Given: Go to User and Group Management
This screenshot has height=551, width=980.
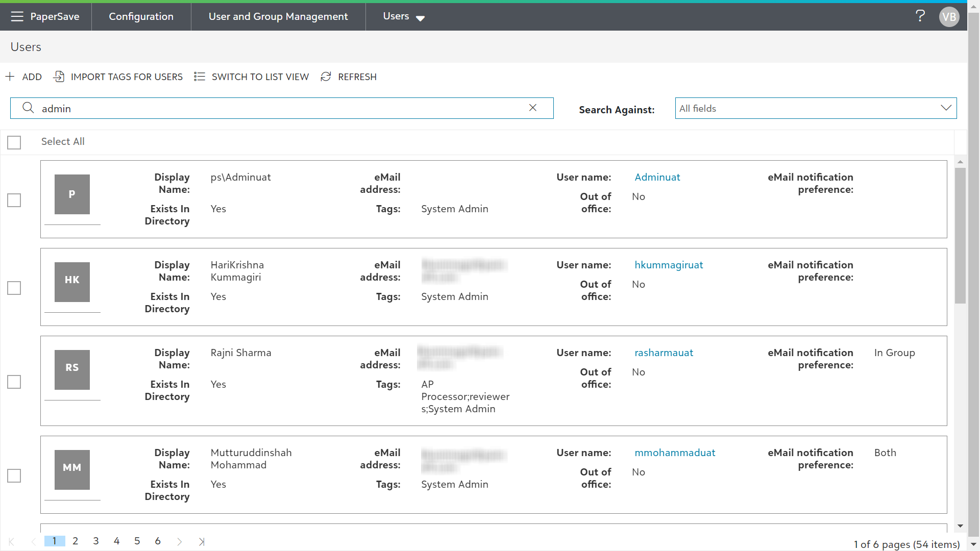Looking at the screenshot, I should tap(278, 16).
